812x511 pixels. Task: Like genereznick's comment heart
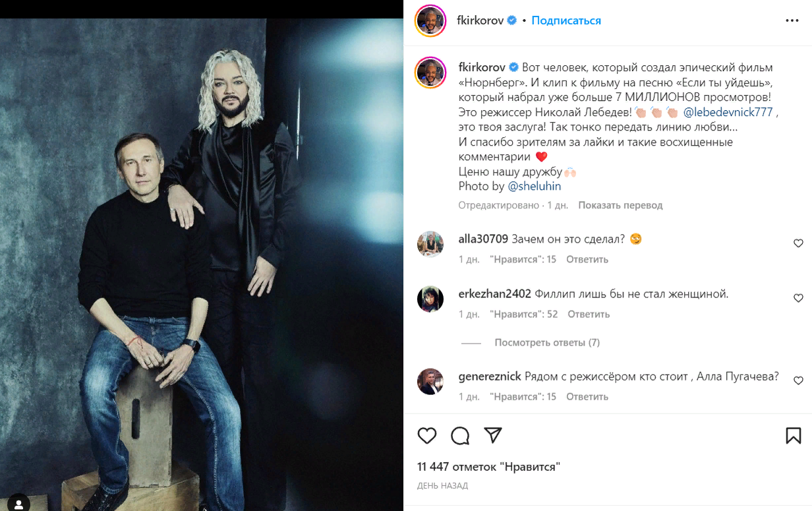(x=798, y=380)
